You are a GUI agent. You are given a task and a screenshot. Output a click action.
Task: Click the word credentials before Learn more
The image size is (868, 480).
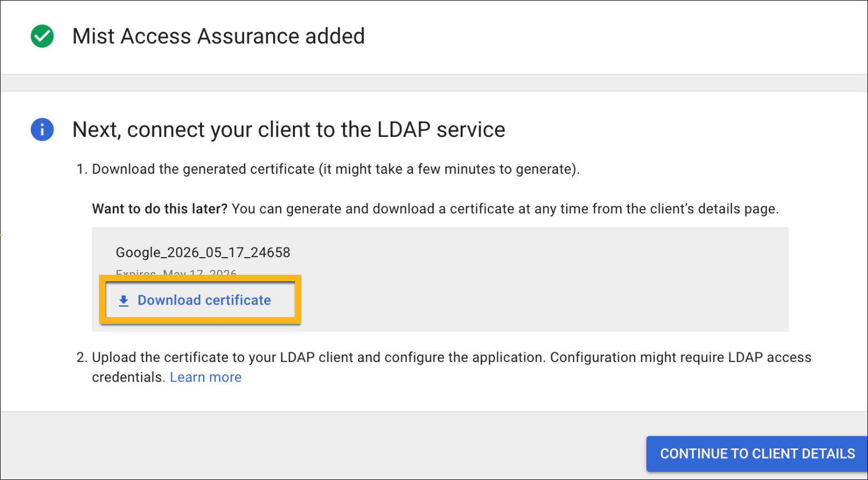coord(127,377)
